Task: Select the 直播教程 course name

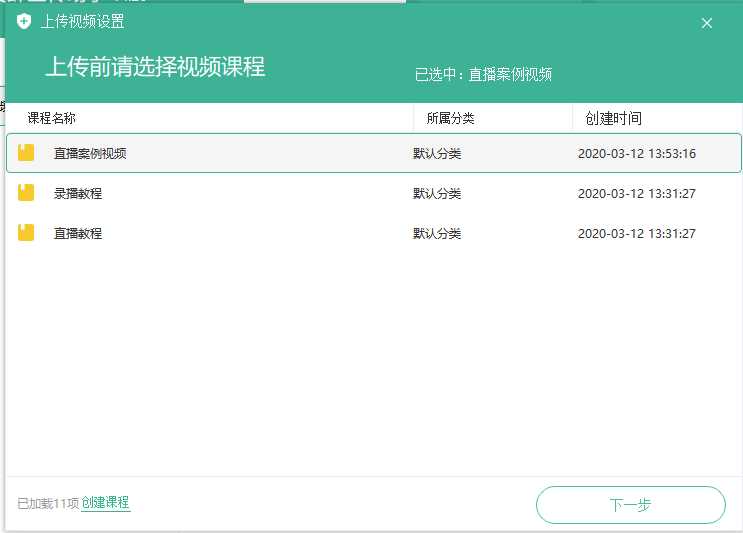Action: click(x=78, y=234)
